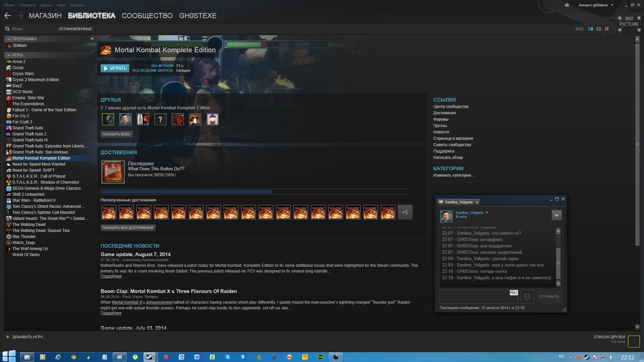The height and width of the screenshot is (362, 644).
Task: Click the RU language indicator in system tray
Action: coord(561,357)
